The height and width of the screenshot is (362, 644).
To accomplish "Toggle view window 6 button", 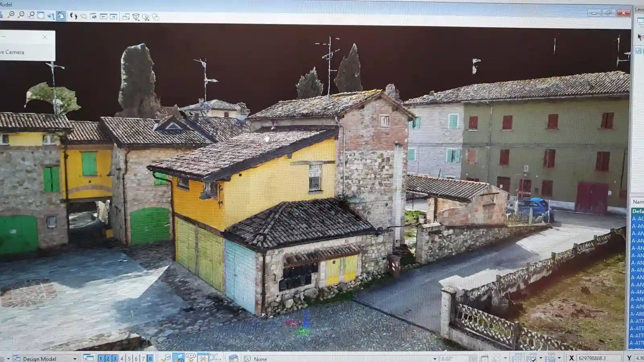I will [x=136, y=358].
